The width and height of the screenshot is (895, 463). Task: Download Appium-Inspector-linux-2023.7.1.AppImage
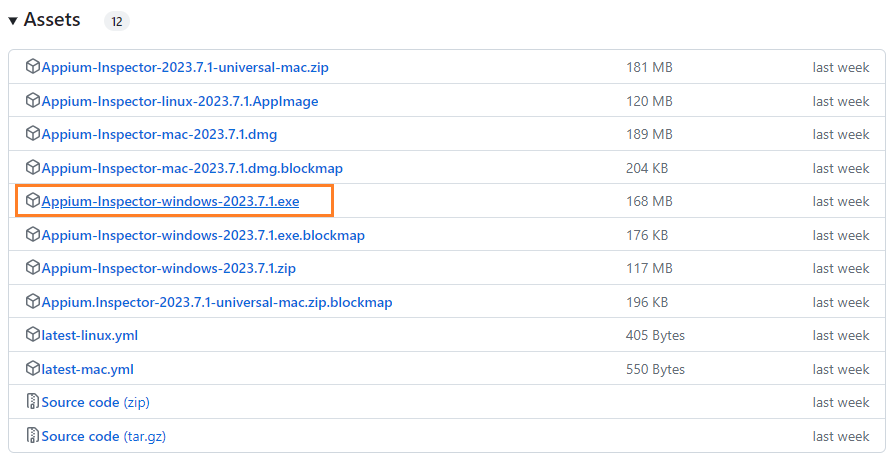[x=180, y=102]
